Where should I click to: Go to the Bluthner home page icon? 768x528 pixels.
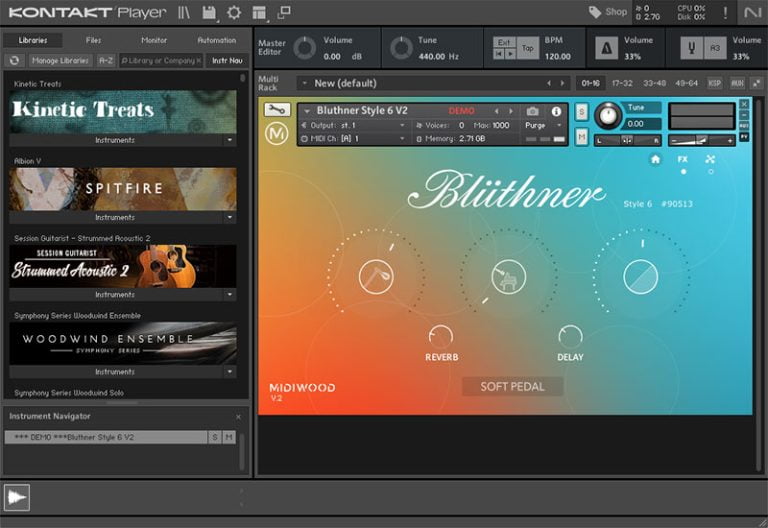pos(655,159)
